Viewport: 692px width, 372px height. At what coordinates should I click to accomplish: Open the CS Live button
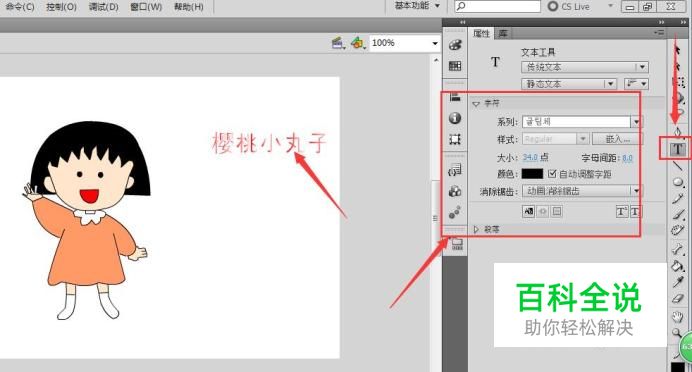click(569, 7)
